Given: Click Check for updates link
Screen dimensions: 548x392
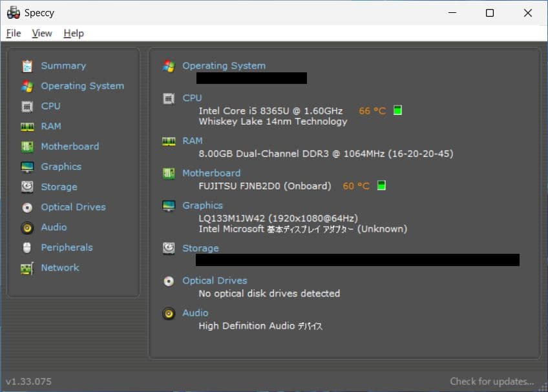Looking at the screenshot, I should coord(492,382).
